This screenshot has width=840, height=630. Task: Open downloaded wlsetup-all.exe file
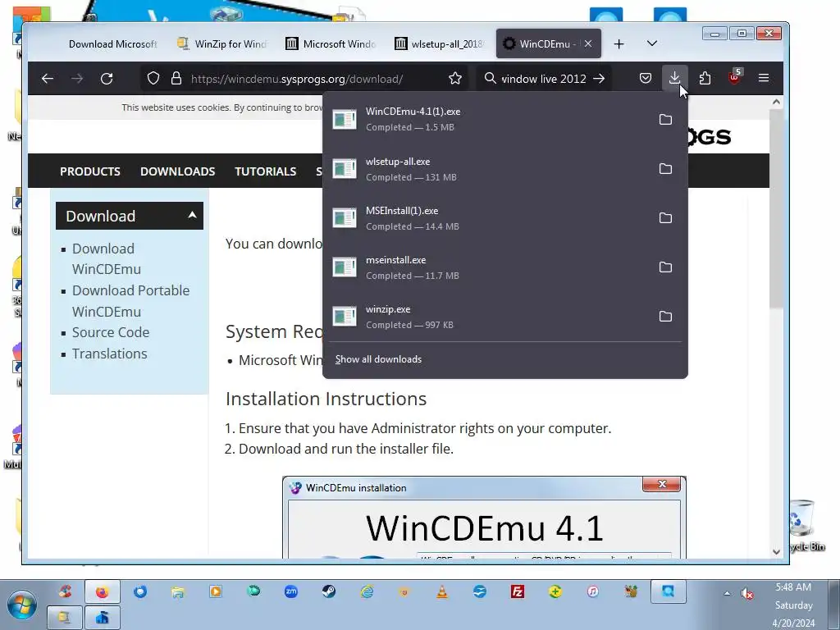pyautogui.click(x=487, y=169)
